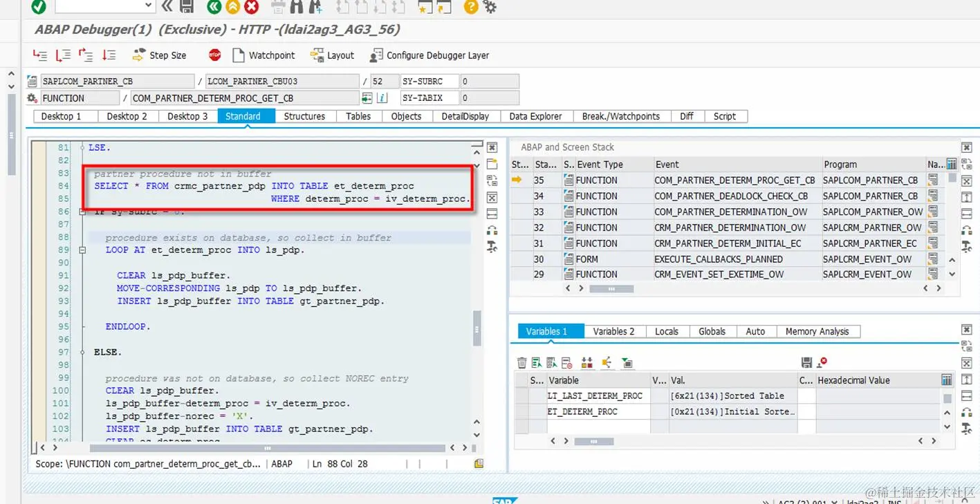Click the Watchpoint button
This screenshot has width=980, height=504.
264,55
